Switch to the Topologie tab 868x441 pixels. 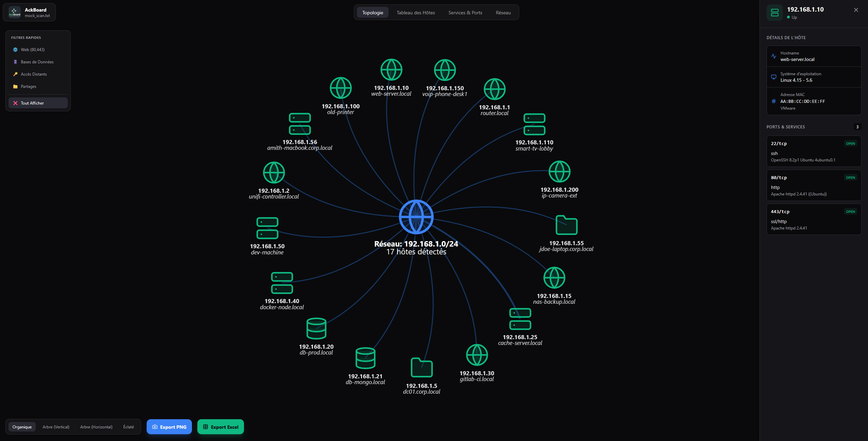click(x=373, y=13)
